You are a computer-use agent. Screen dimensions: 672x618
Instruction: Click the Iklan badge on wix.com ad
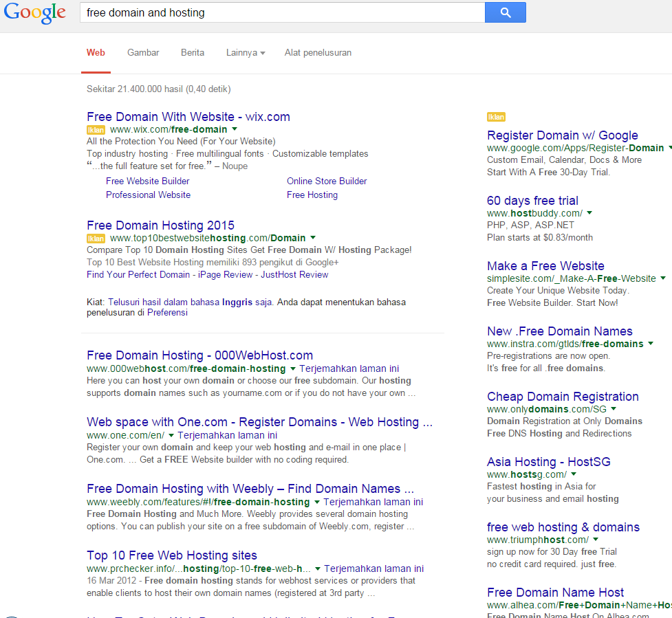(96, 130)
